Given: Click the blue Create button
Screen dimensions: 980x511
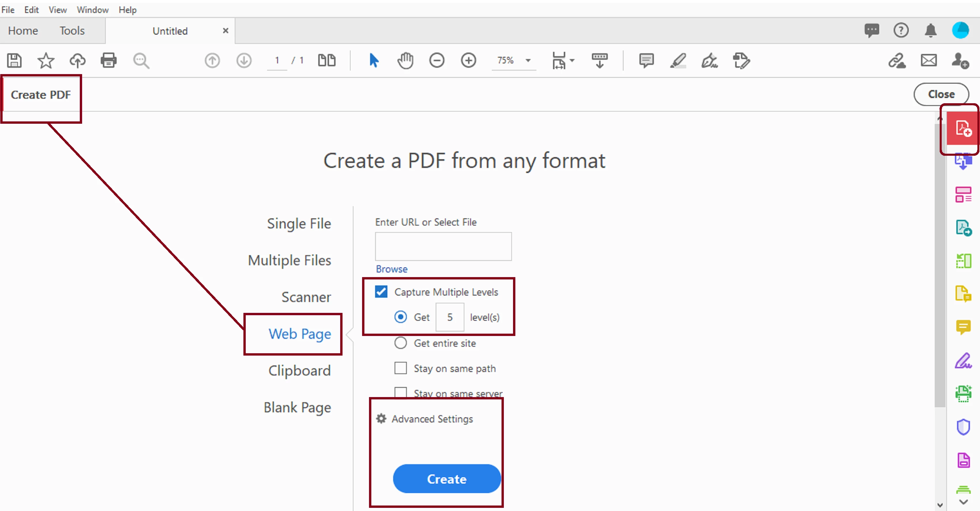Looking at the screenshot, I should click(x=447, y=479).
